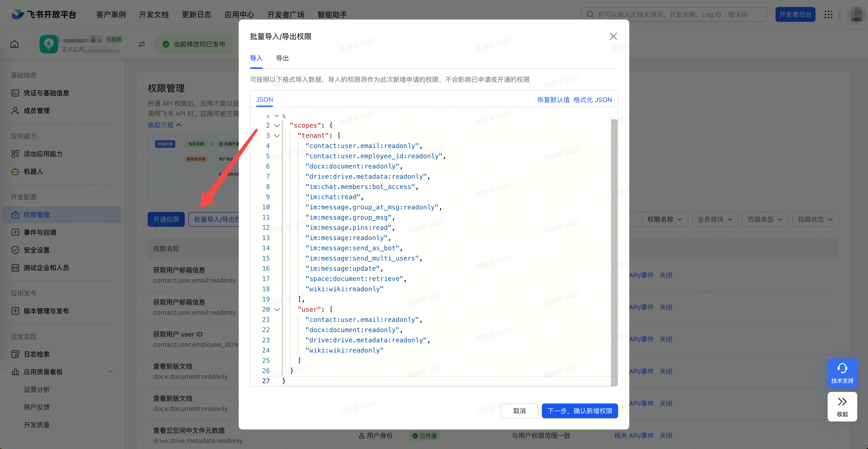Collapse the "scopes" JSON fold arrow
868x449 pixels.
[x=277, y=125]
